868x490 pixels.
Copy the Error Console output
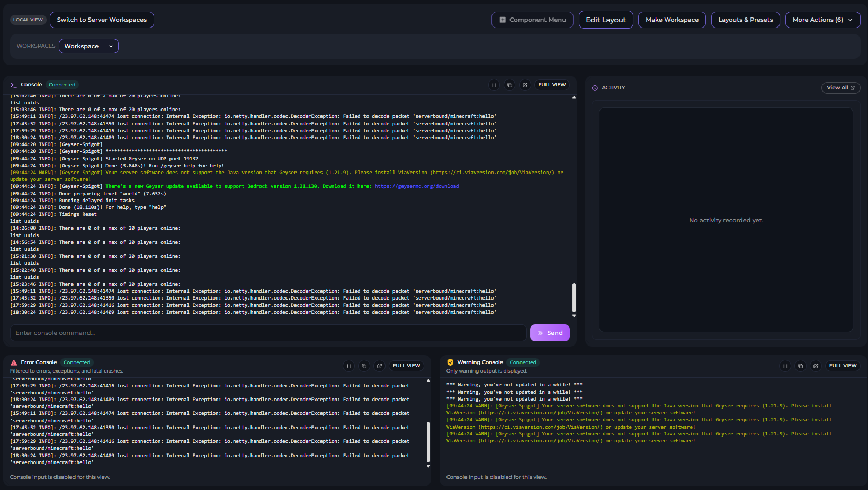(364, 366)
